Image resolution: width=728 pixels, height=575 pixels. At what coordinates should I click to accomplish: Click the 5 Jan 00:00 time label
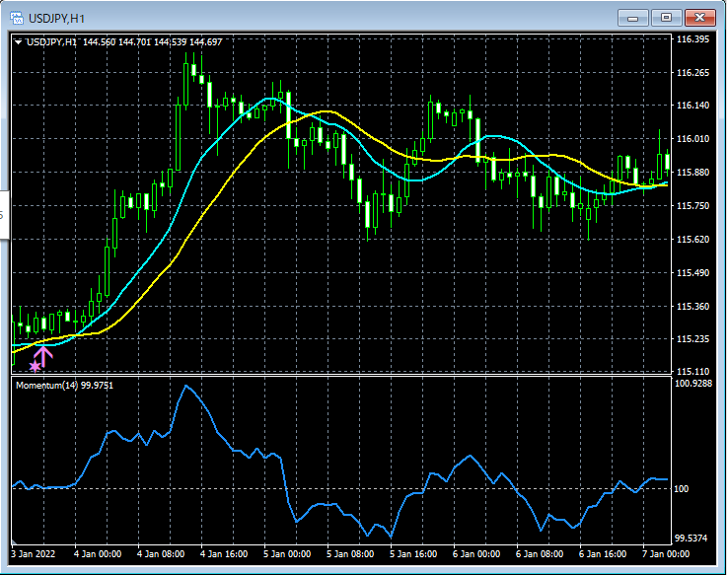[287, 554]
